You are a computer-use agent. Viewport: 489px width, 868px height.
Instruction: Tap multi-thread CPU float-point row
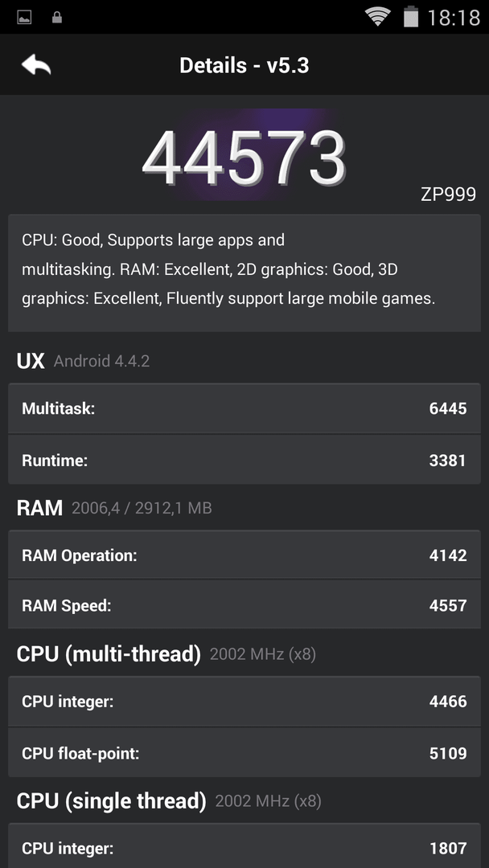click(244, 753)
